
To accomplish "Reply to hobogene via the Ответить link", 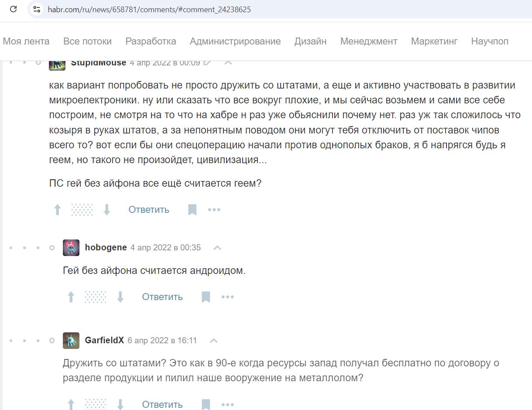I will coord(162,297).
